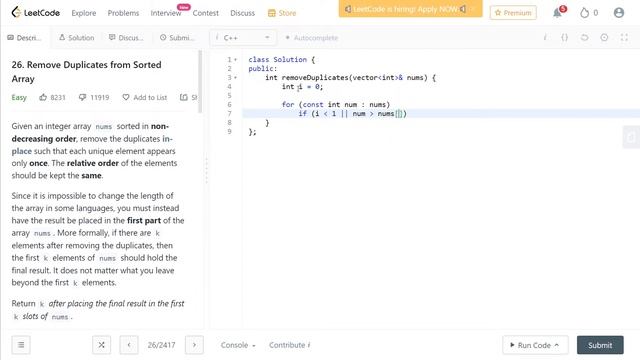Image resolution: width=640 pixels, height=360 pixels.
Task: Expand the Run Code caret arrow
Action: click(x=557, y=345)
